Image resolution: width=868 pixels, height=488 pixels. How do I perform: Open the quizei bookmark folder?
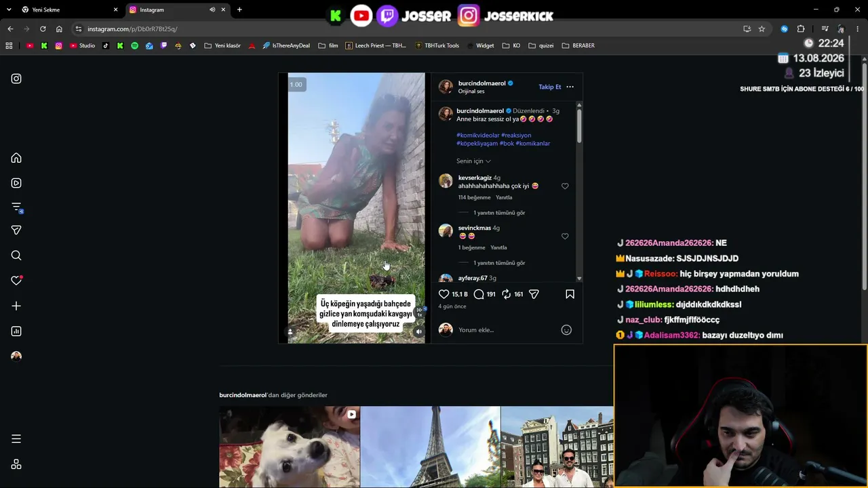click(541, 45)
